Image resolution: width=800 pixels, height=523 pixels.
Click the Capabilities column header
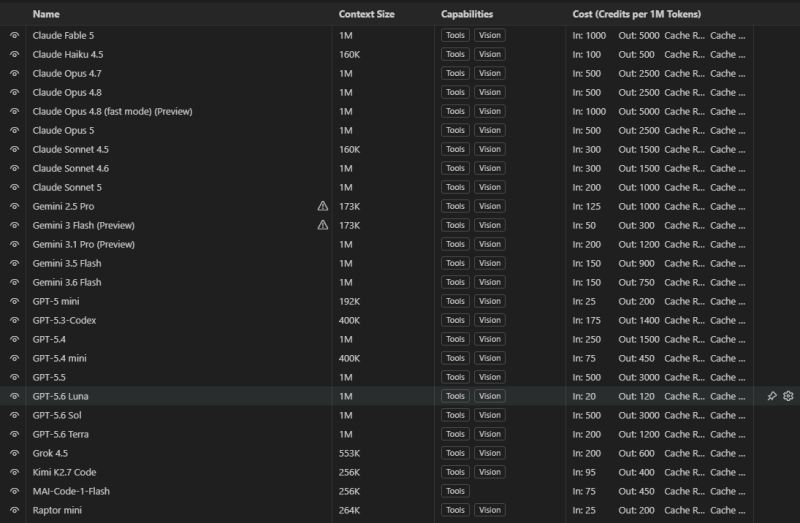467,14
